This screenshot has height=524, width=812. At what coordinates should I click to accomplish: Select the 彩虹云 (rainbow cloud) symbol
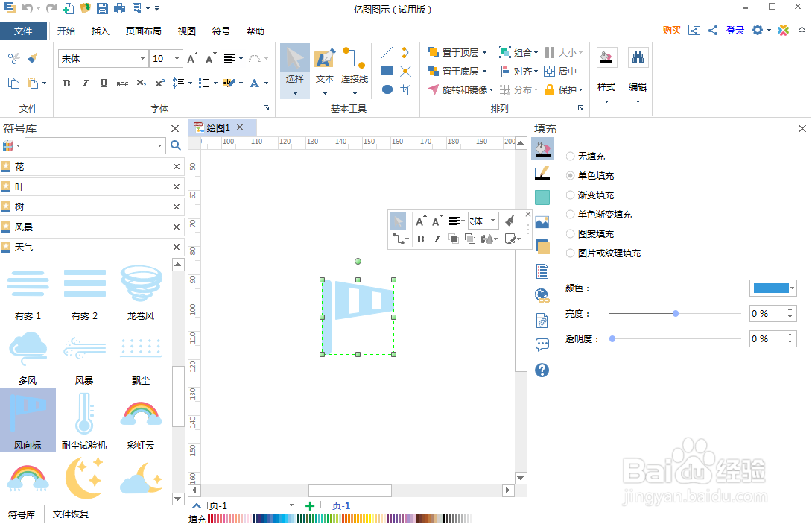[141, 412]
